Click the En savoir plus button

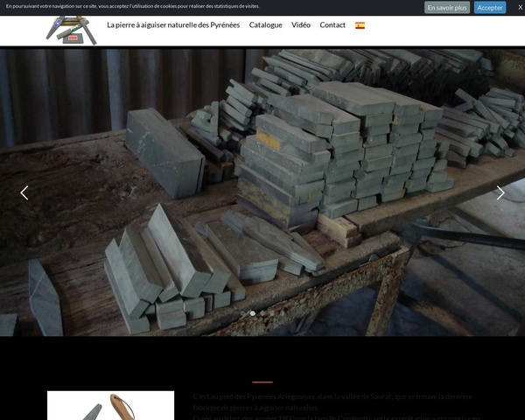(447, 7)
